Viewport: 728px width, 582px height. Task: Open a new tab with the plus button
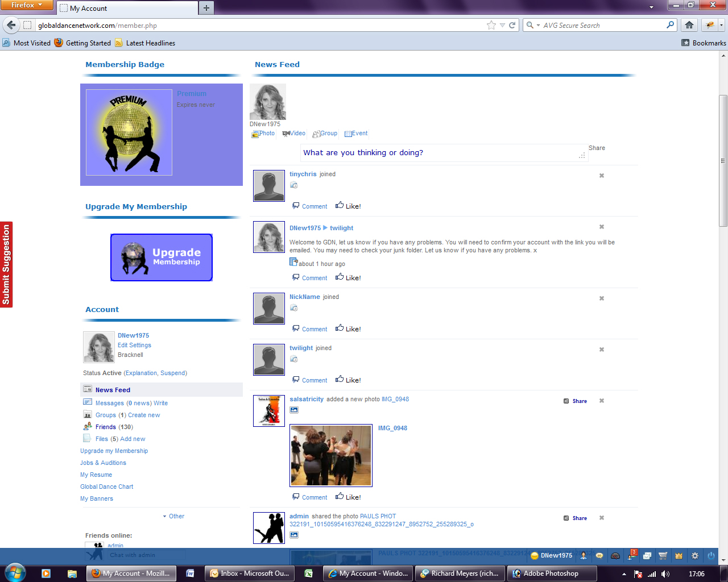pos(206,8)
